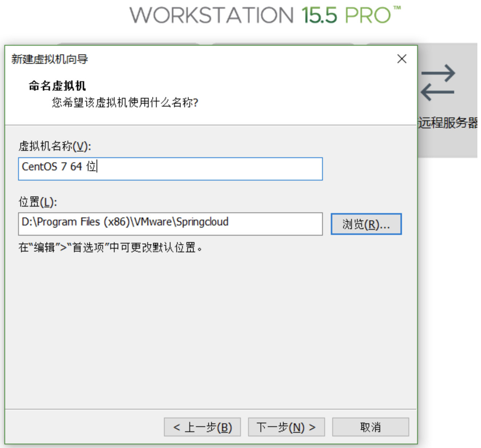Screen dimensions: 481x448
Task: Click the 位置 path input field
Action: [x=170, y=224]
